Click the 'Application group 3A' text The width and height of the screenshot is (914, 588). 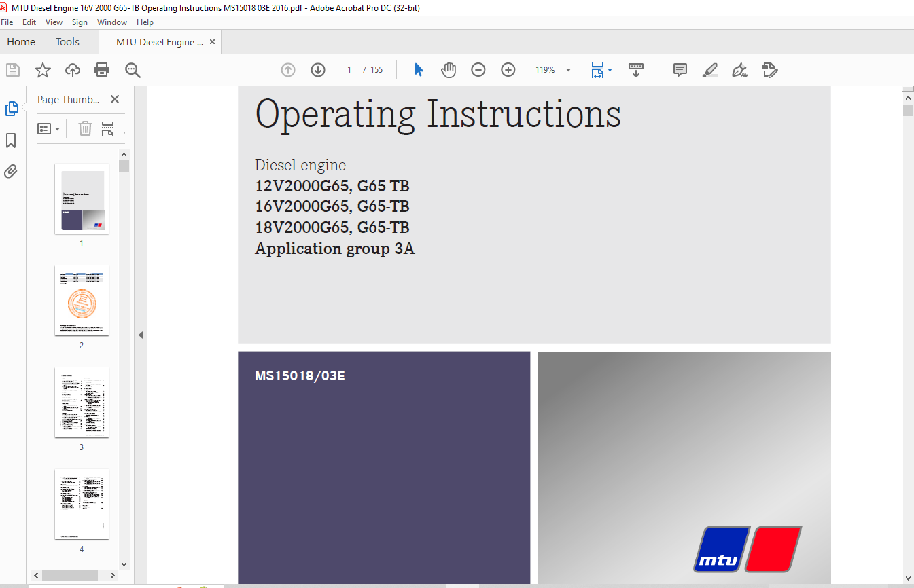(335, 249)
